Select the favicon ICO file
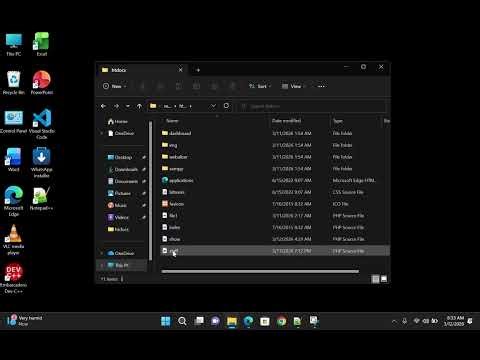The height and width of the screenshot is (360, 480). pos(275,204)
